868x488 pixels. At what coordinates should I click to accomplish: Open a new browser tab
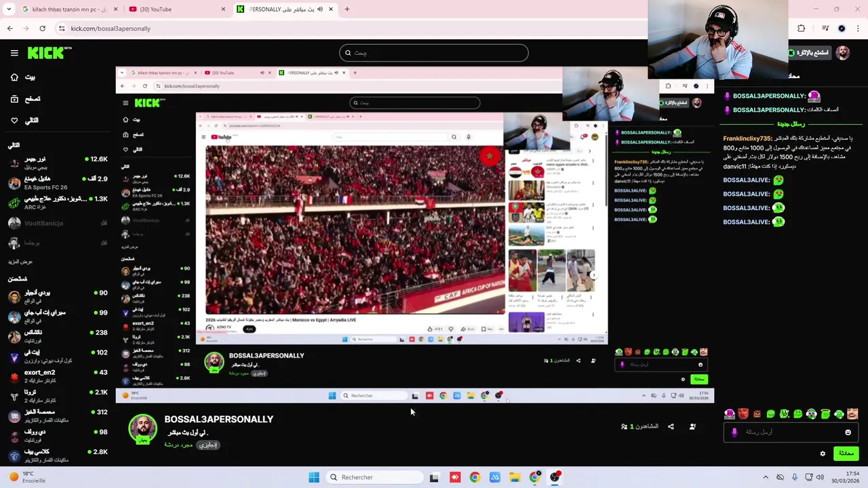point(347,9)
